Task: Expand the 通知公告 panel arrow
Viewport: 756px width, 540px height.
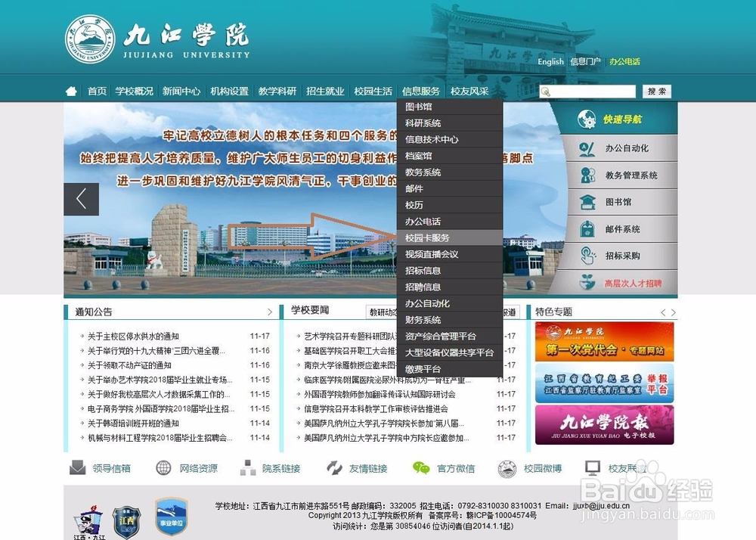Action: [x=270, y=310]
